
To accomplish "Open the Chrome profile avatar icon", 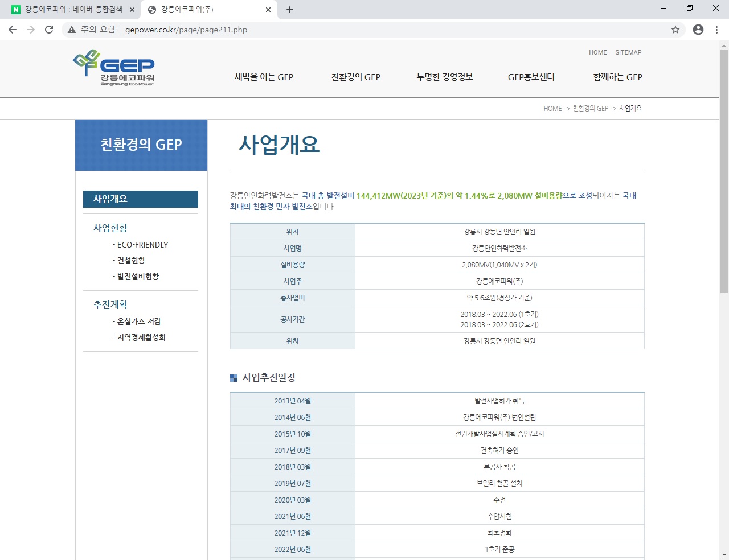I will [698, 30].
